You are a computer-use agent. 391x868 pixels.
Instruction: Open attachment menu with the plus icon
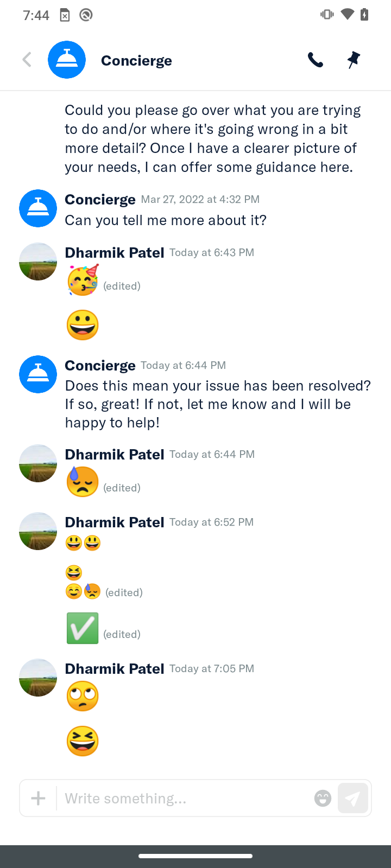tap(38, 798)
